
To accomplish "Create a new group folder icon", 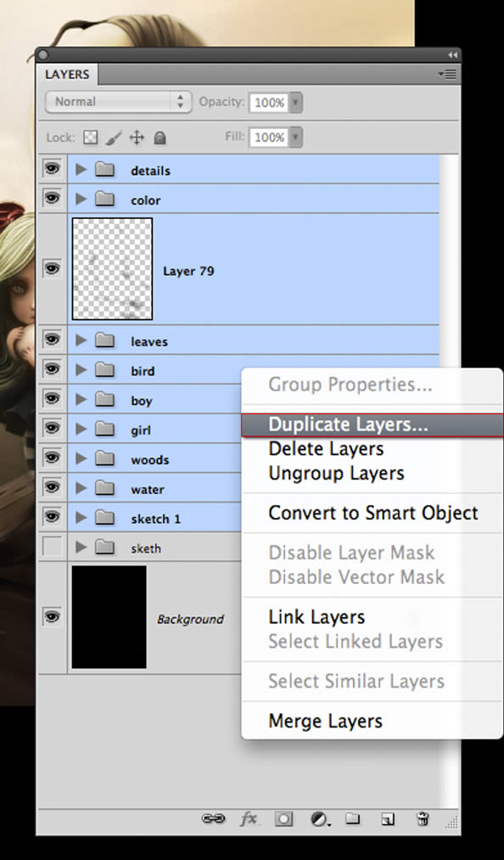I will point(352,819).
